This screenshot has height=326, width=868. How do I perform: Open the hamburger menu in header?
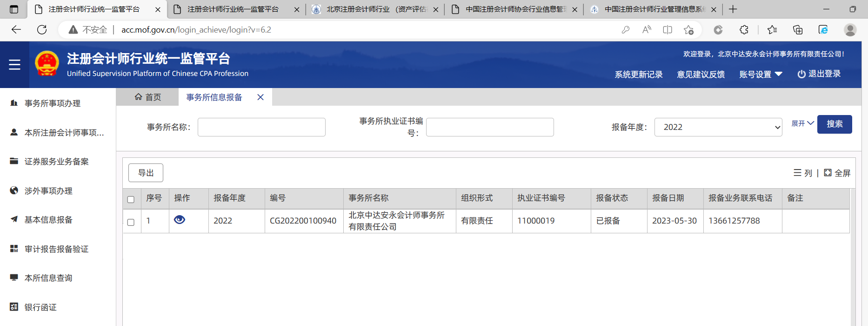point(14,65)
